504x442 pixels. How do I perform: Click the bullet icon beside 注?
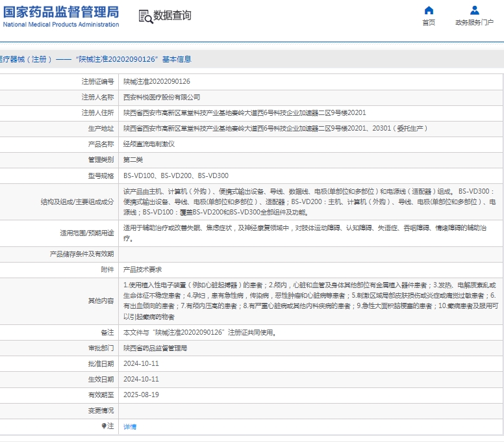click(104, 426)
